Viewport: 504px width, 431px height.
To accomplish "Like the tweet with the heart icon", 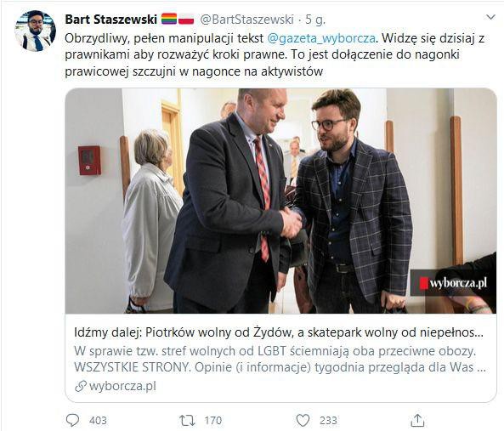I will click(x=303, y=420).
